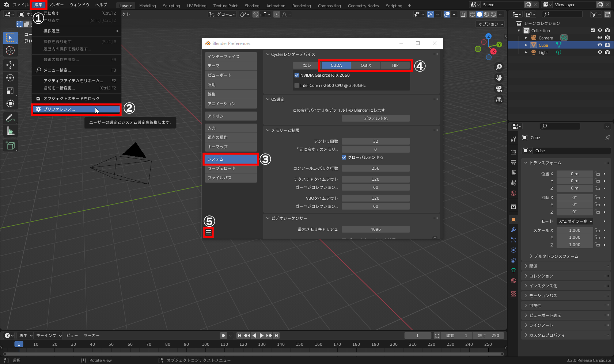
Task: Click the Blender logo in the menu bar
Action: [x=6, y=5]
